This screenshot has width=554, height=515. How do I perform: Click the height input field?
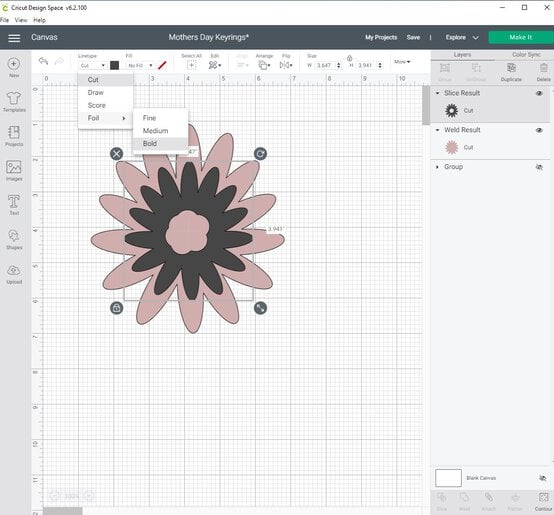coord(367,65)
